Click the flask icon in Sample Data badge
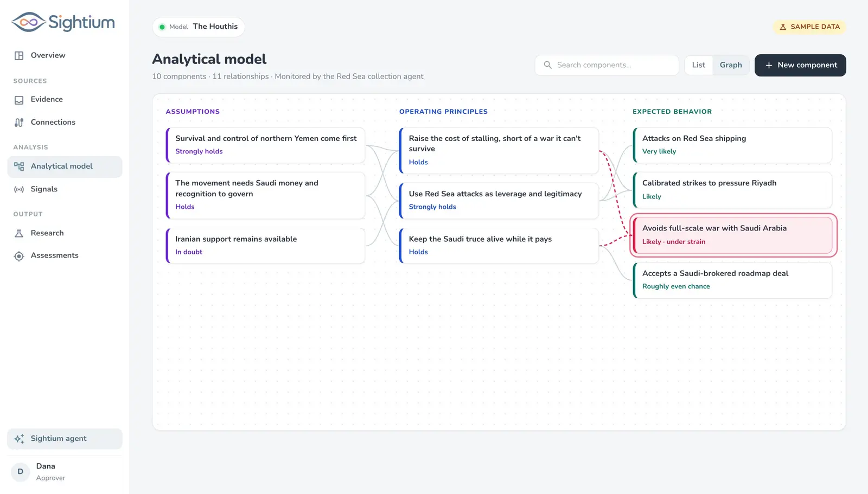The image size is (868, 494). pyautogui.click(x=783, y=27)
